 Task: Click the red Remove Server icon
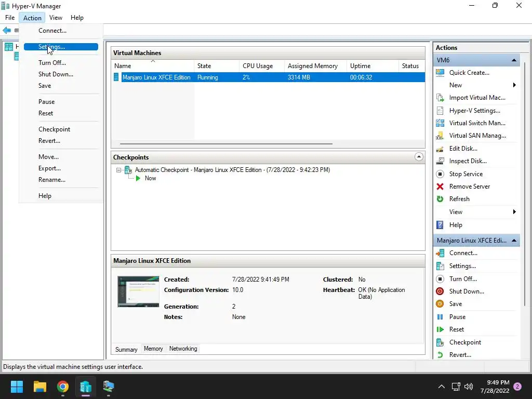click(x=440, y=187)
